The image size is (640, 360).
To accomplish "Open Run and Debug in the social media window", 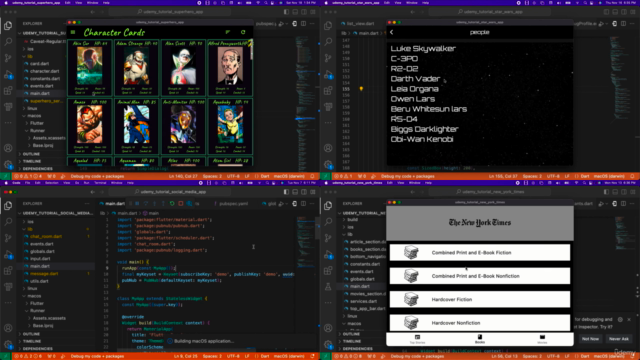I will coord(8,255).
